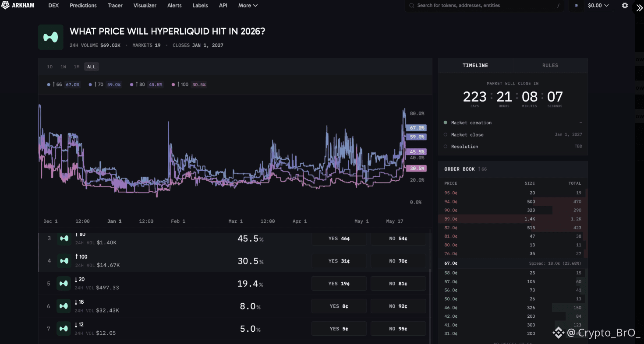Click the 67.0% price tag on chart
Screen dimensions: 644x344
coord(416,128)
